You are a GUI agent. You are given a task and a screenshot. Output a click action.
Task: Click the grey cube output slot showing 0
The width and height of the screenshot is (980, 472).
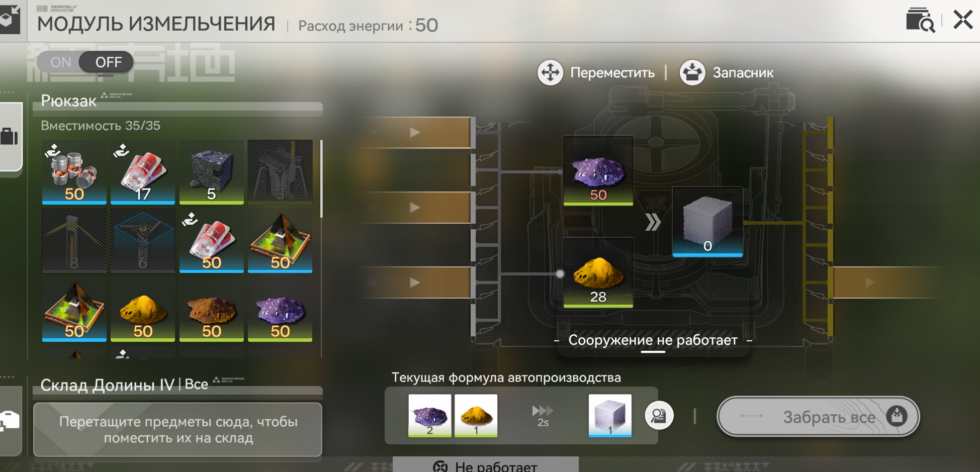point(707,222)
